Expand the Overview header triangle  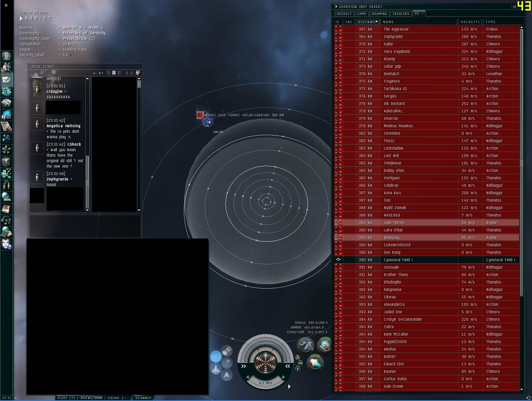(x=336, y=7)
